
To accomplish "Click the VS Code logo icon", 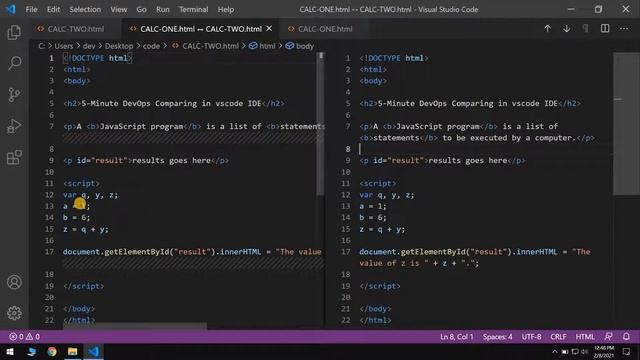I will pyautogui.click(x=11, y=9).
